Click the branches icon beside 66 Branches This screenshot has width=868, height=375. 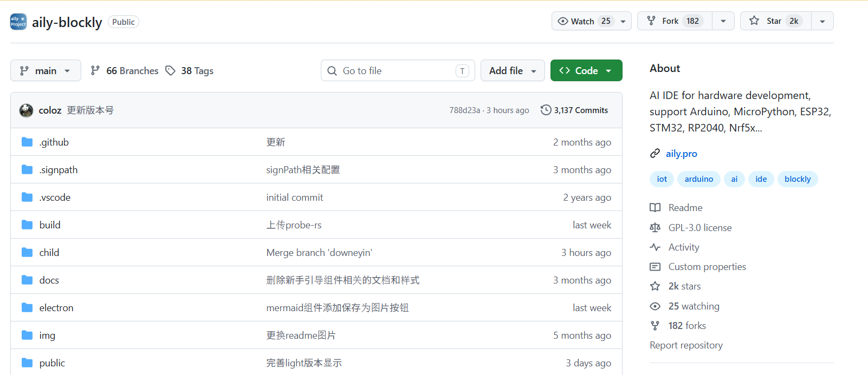click(x=95, y=70)
